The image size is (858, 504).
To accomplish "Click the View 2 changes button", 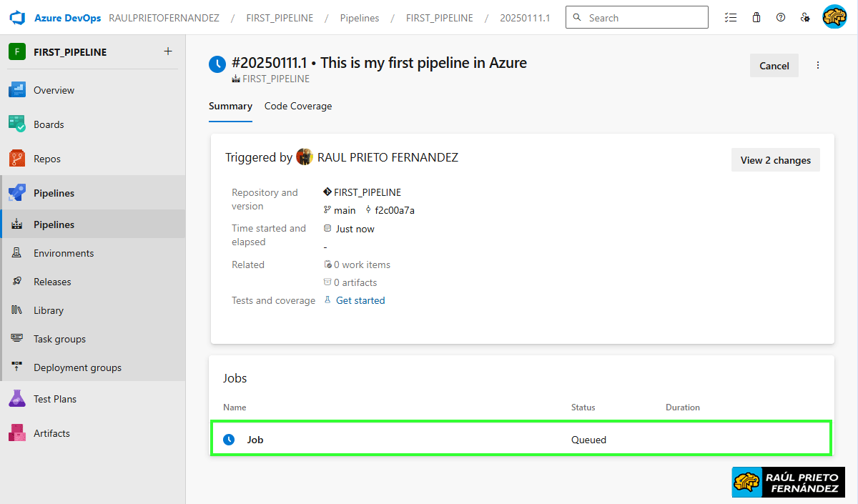I will coord(775,160).
